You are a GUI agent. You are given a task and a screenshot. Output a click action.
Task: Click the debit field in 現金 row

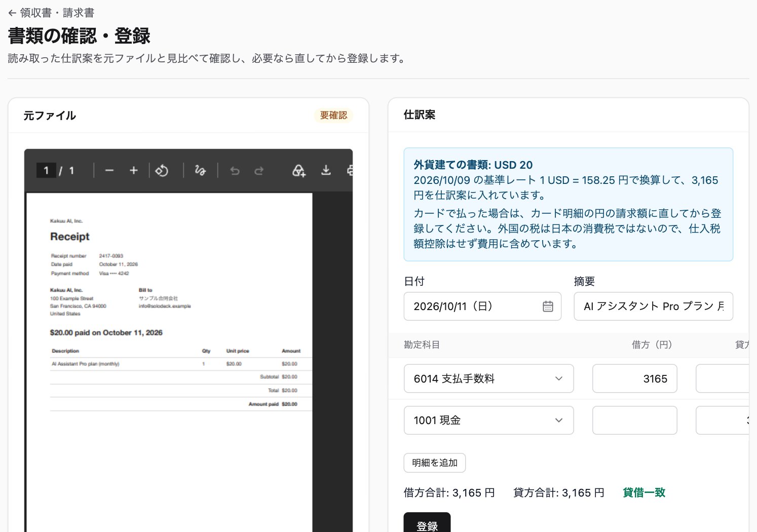coord(634,420)
